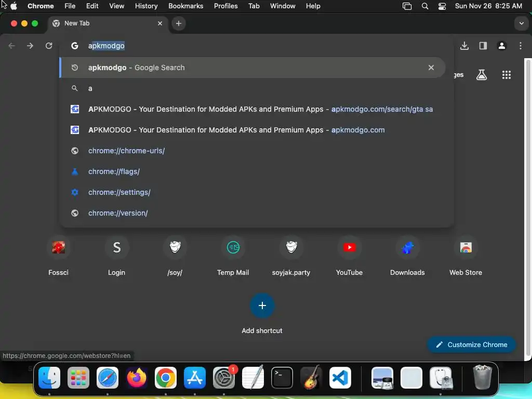This screenshot has height=399, width=532.
Task: Open System Settings from the dock
Action: [x=224, y=378]
